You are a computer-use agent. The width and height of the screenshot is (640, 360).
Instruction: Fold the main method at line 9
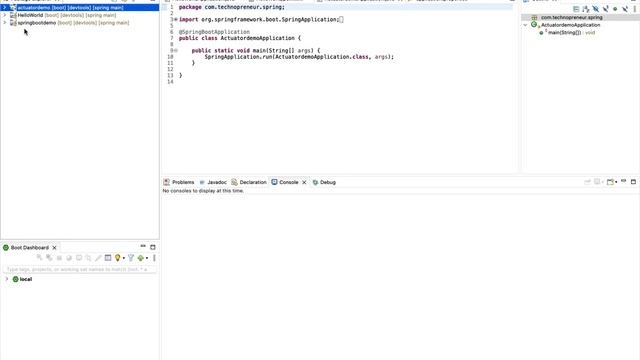(x=176, y=51)
